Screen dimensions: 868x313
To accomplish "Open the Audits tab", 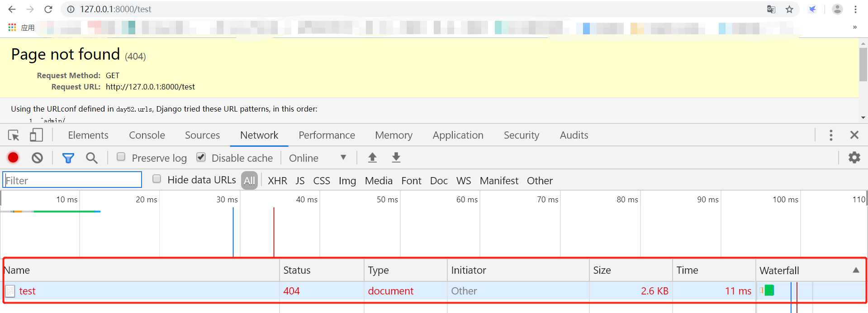I will [574, 135].
